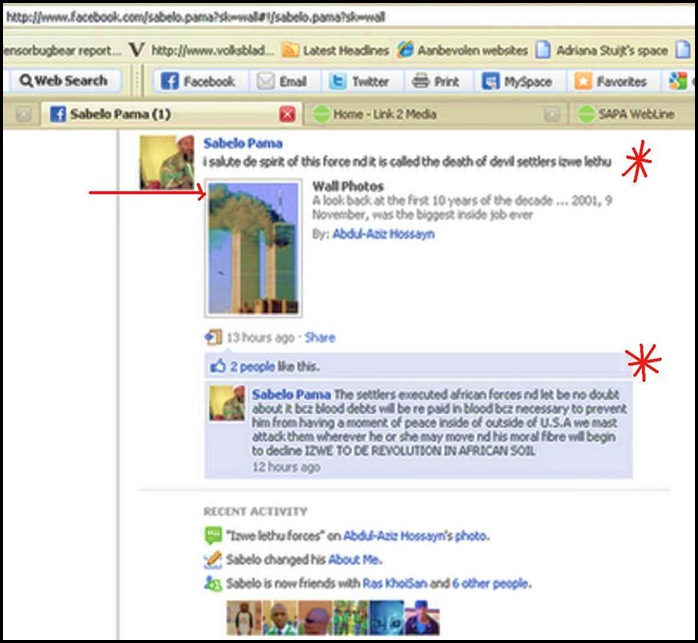Open the MySpace toolbar button
Image resolution: width=698 pixels, height=643 pixels.
coord(517,81)
